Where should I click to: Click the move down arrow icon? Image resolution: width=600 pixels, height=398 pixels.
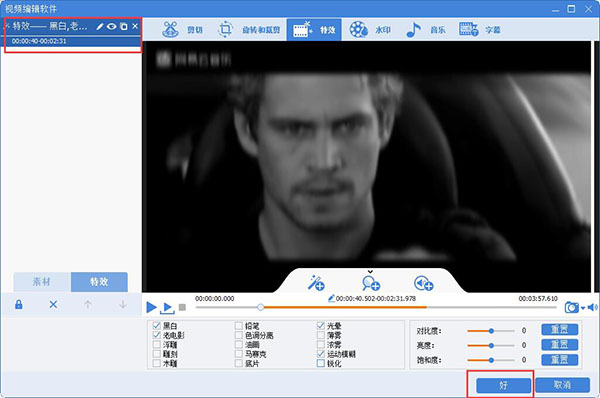[x=123, y=305]
